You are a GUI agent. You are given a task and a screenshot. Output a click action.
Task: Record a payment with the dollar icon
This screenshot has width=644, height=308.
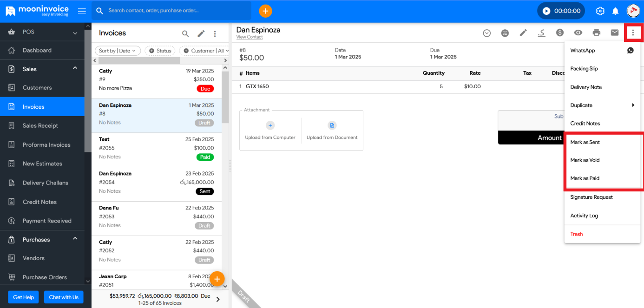[560, 33]
